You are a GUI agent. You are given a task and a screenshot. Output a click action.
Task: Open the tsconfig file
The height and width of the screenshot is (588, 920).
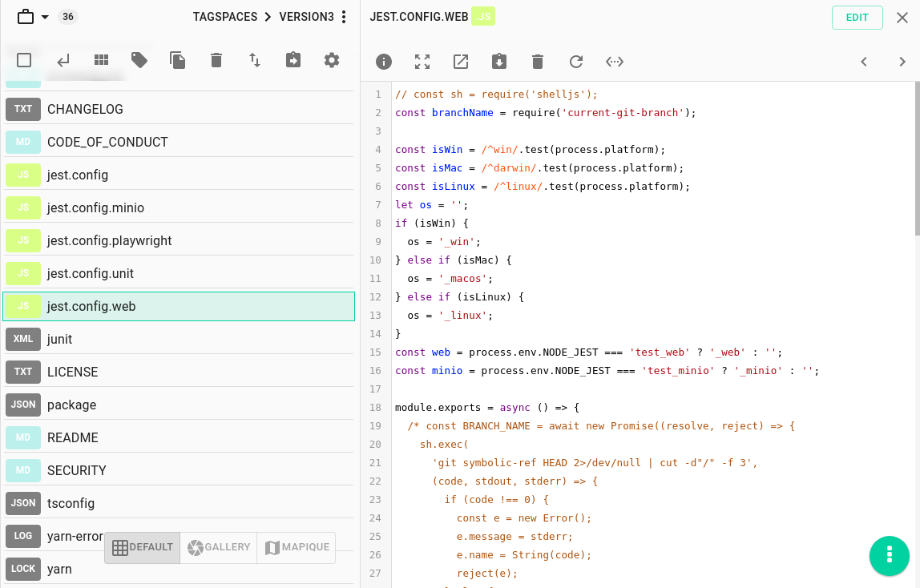[x=179, y=503]
